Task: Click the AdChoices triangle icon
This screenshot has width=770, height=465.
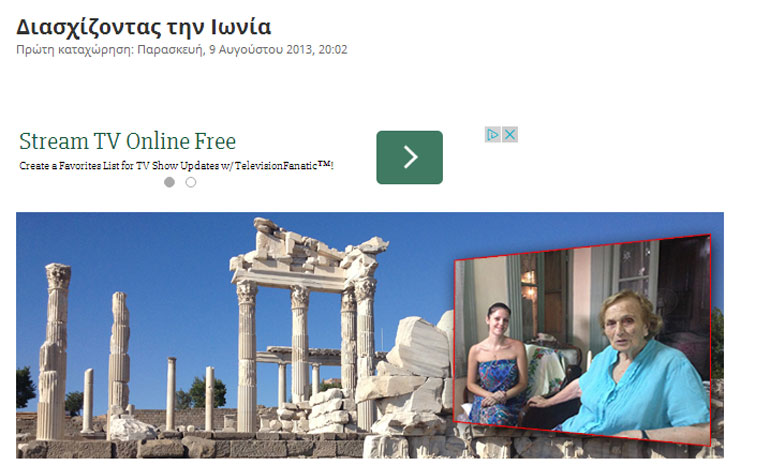Action: point(493,135)
